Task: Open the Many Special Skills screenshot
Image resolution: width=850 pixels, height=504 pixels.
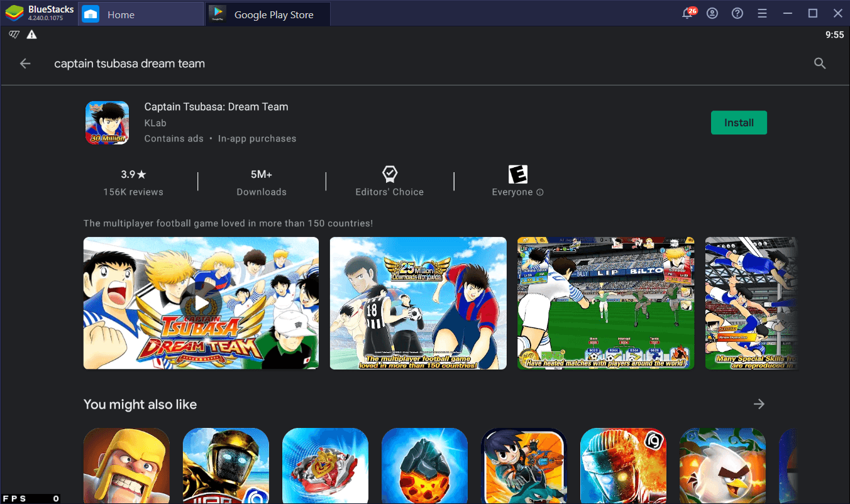Action: [751, 303]
